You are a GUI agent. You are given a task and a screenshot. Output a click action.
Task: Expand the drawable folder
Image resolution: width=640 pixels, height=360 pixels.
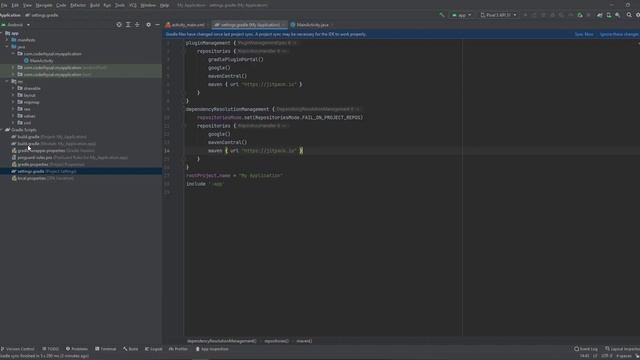point(13,88)
